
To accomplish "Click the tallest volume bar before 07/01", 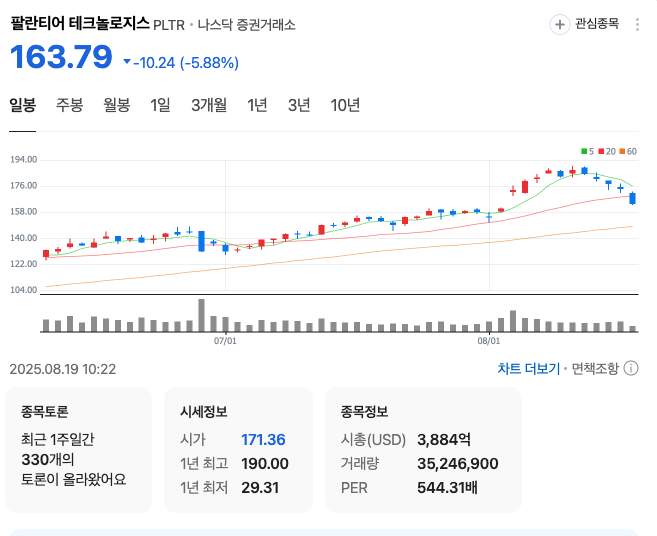I will click(202, 316).
